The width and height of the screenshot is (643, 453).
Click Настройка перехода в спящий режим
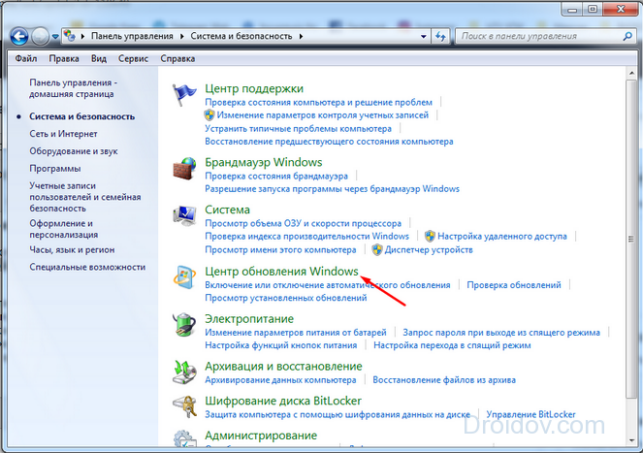click(x=452, y=345)
